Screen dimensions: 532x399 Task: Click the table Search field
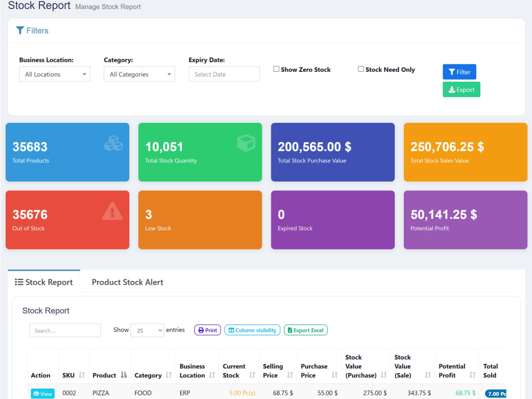pos(65,330)
